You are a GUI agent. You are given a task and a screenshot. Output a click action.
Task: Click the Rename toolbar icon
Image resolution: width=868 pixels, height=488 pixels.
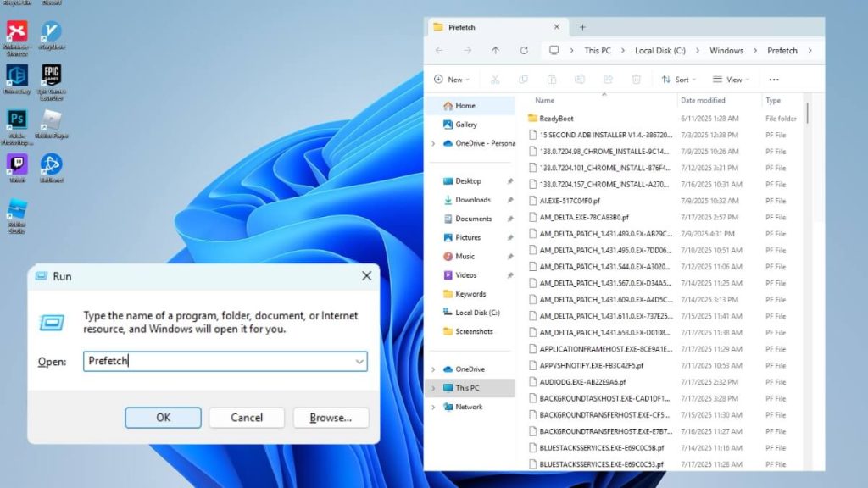point(580,79)
